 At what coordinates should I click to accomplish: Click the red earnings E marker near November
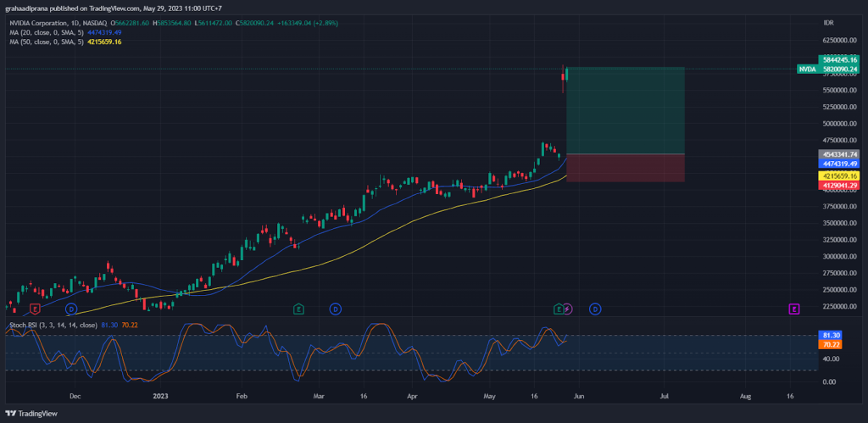point(36,309)
